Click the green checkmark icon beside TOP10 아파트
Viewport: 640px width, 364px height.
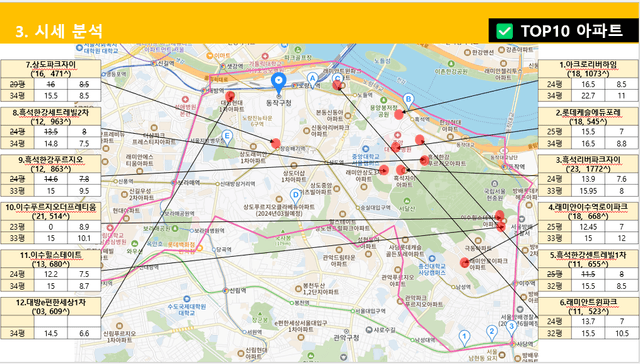tap(504, 31)
